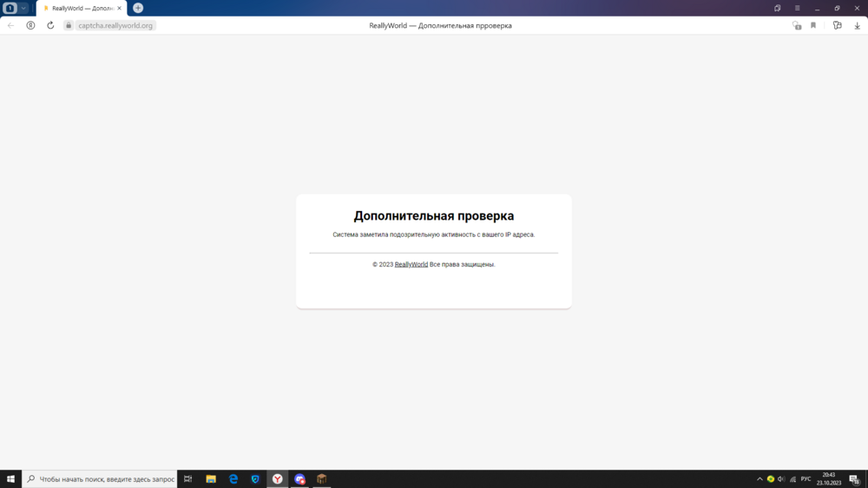Follow the ReallyWorld footer link
Screen dimensions: 868x488
coord(411,265)
